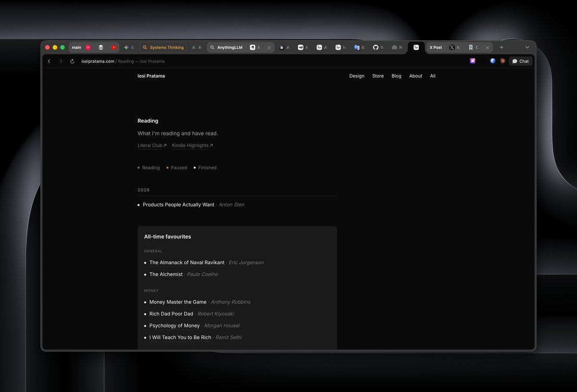Image resolution: width=577 pixels, height=392 pixels.
Task: Open the Blog nav link
Action: (396, 76)
